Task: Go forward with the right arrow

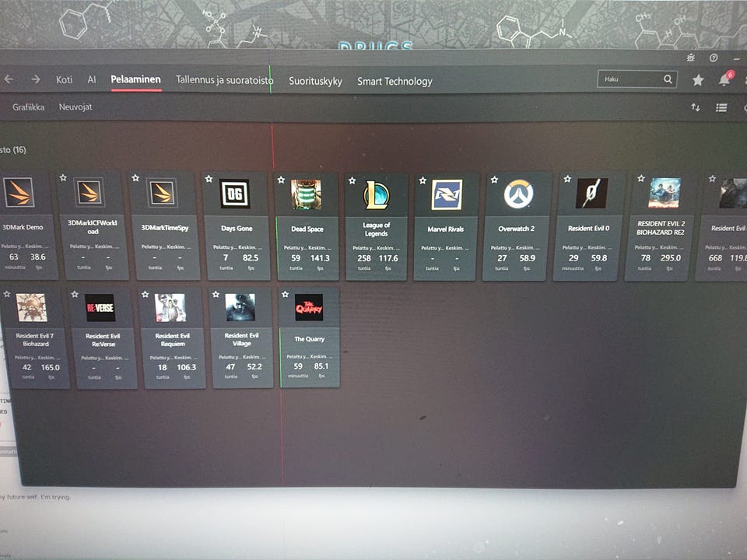Action: [x=36, y=79]
